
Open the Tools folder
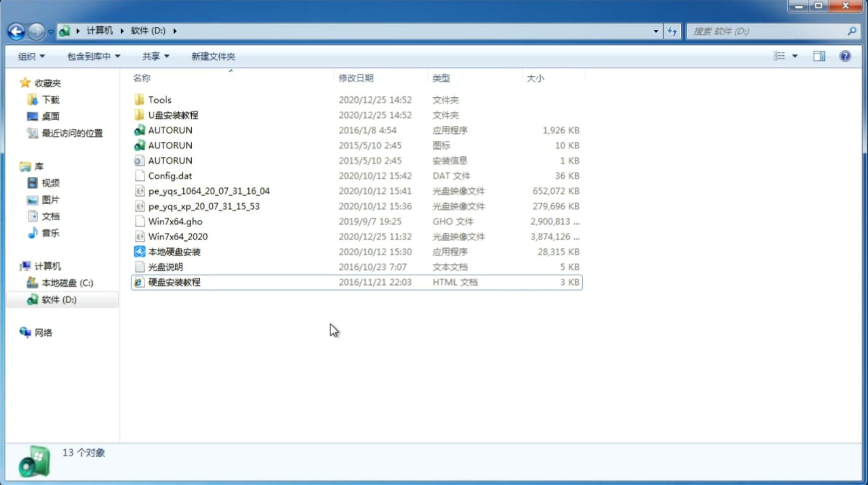point(159,99)
